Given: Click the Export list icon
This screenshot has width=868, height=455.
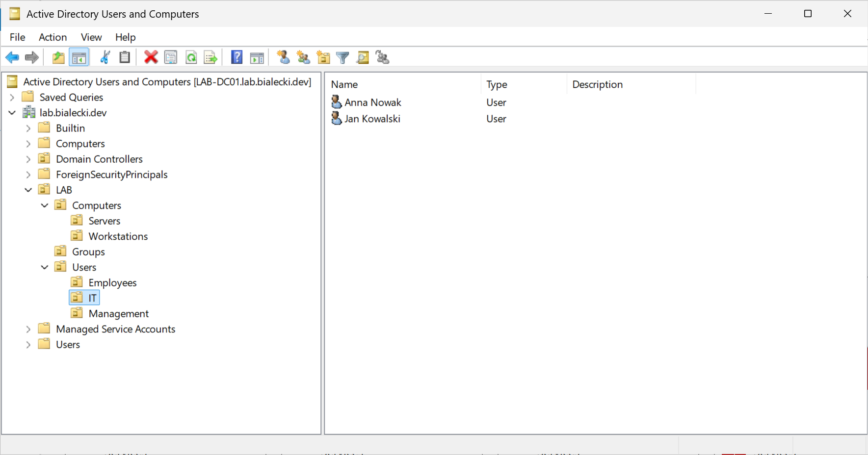Looking at the screenshot, I should click(210, 57).
